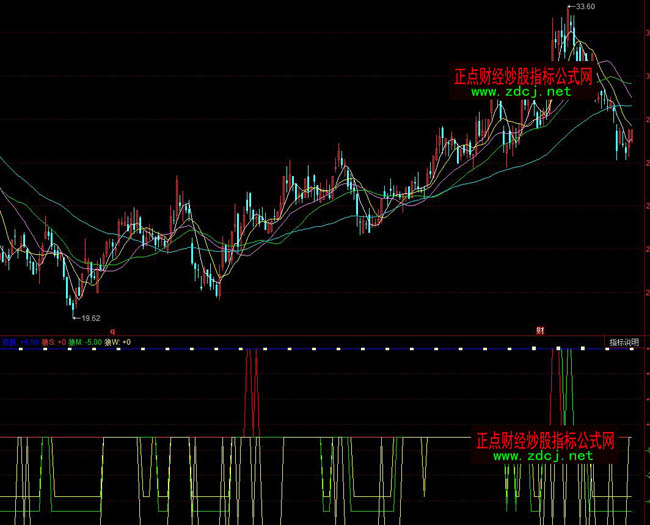Open the www.zdcj.net link in top watermark
Screen dimensions: 650x525
click(x=520, y=92)
